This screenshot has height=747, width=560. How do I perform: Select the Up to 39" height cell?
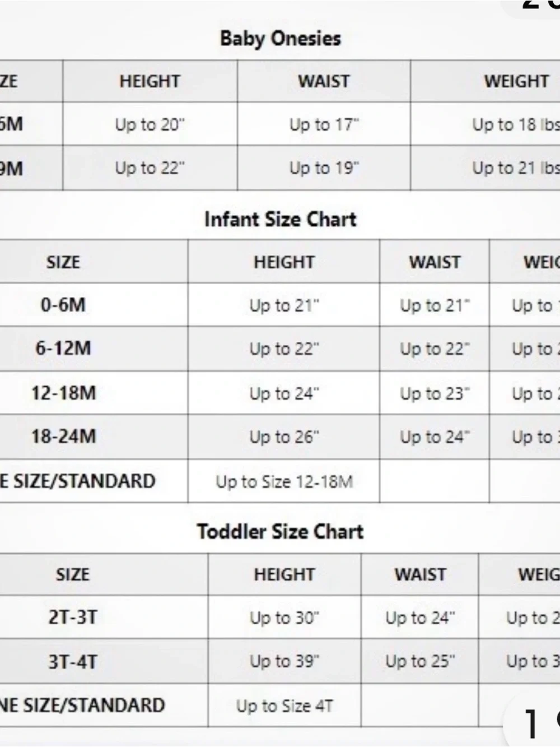click(284, 661)
